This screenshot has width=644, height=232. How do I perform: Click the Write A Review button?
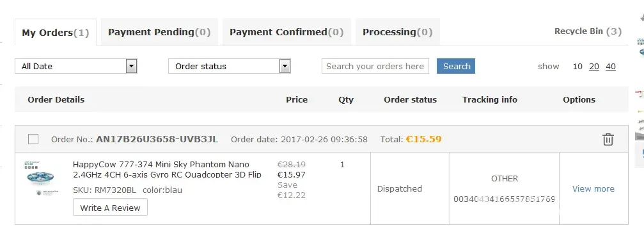click(110, 207)
